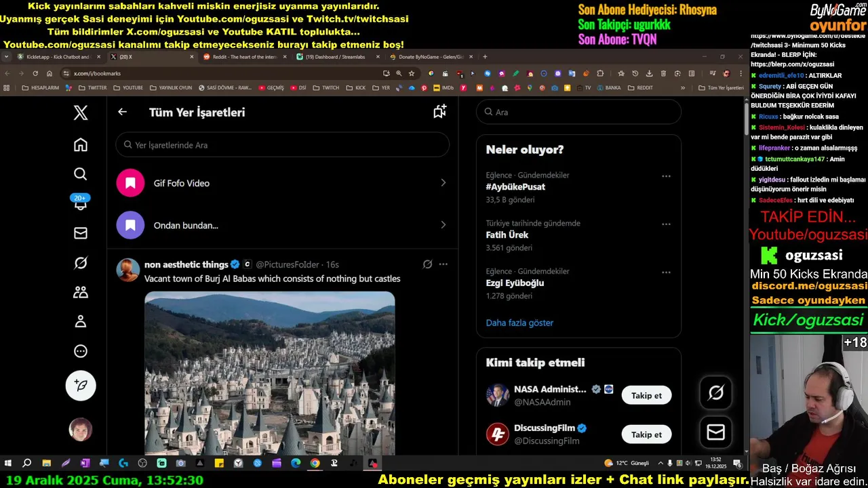
Task: Open TWITTER bookmark folder
Action: click(92, 87)
